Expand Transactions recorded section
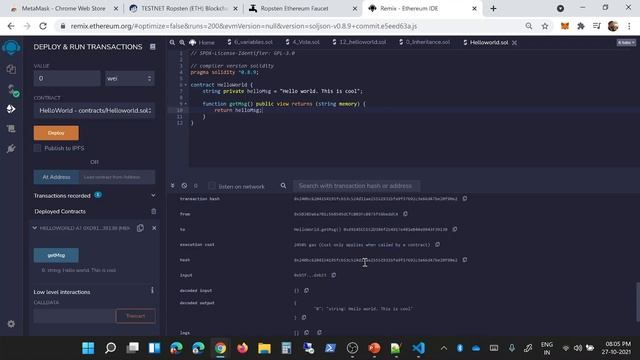 153,196
